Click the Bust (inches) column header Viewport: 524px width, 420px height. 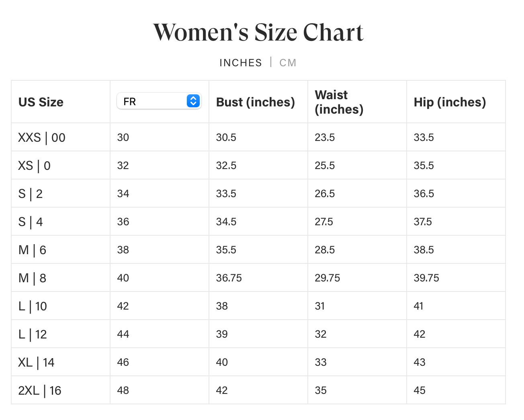(256, 102)
